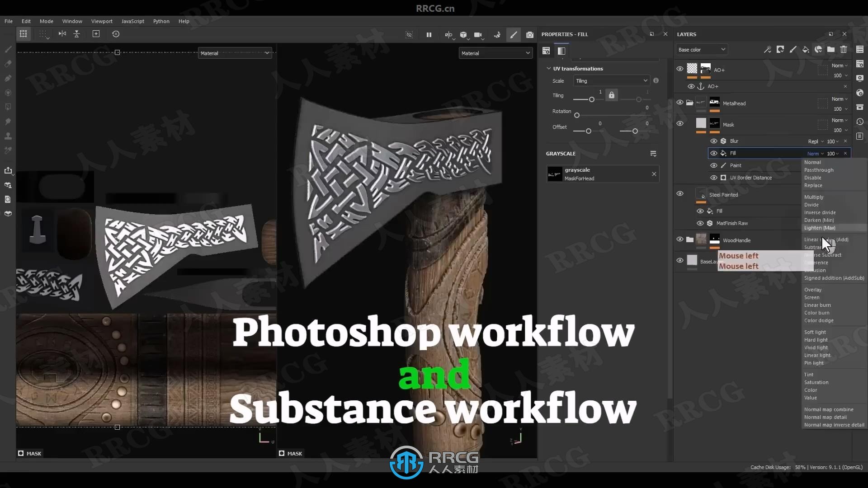Screen dimensions: 868x488
Task: Open the rendering (Iray) camera mode
Action: click(530, 34)
